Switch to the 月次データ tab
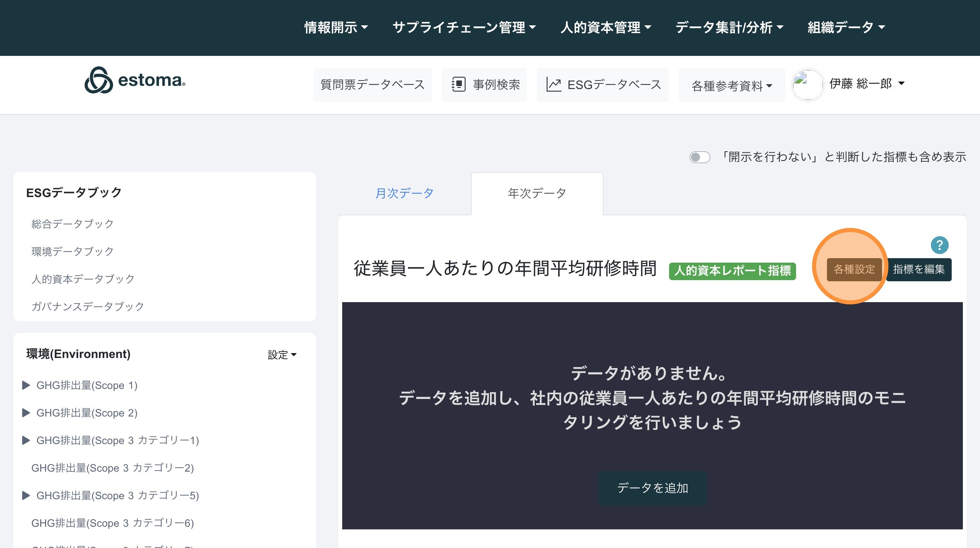980x548 pixels. (x=404, y=193)
